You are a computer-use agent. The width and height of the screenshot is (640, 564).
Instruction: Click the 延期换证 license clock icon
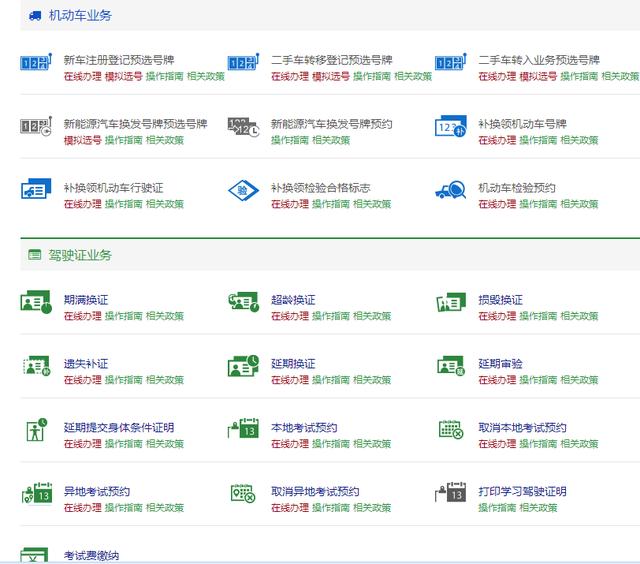point(243,366)
